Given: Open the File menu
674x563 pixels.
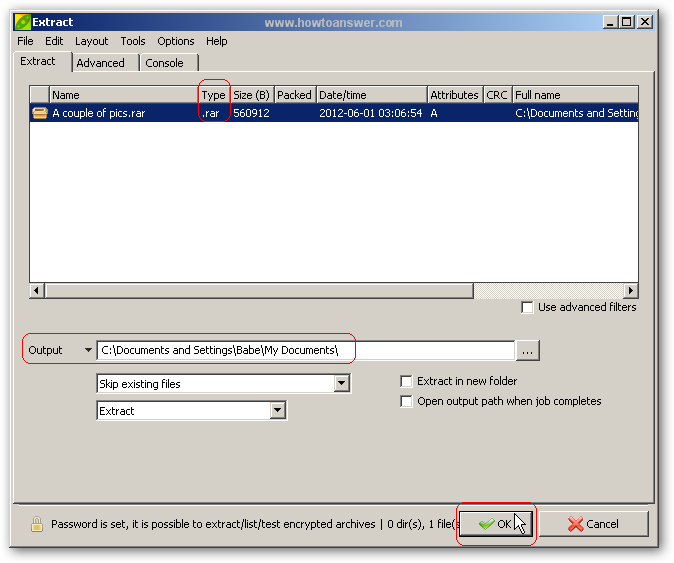Looking at the screenshot, I should pos(25,41).
